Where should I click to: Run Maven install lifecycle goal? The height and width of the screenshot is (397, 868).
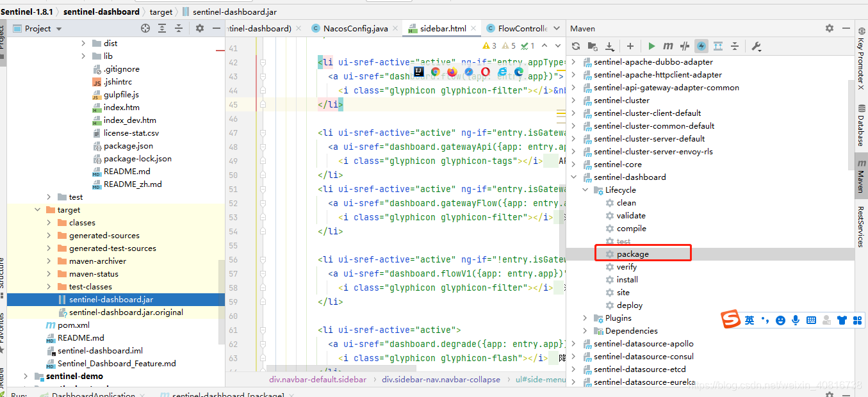pyautogui.click(x=627, y=279)
